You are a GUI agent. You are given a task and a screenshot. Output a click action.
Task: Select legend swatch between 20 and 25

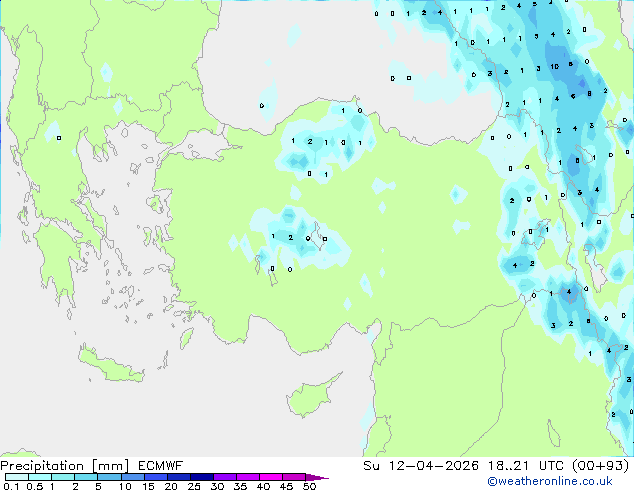point(178,477)
